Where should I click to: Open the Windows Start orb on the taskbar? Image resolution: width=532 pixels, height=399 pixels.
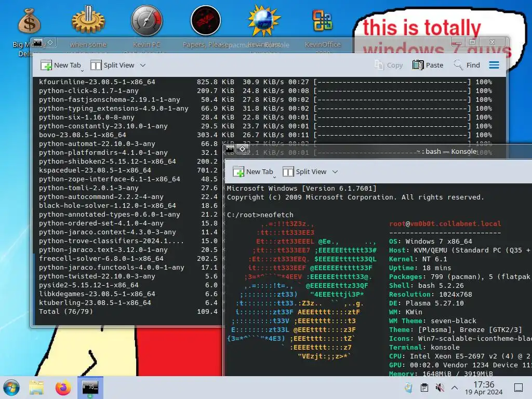click(x=11, y=388)
